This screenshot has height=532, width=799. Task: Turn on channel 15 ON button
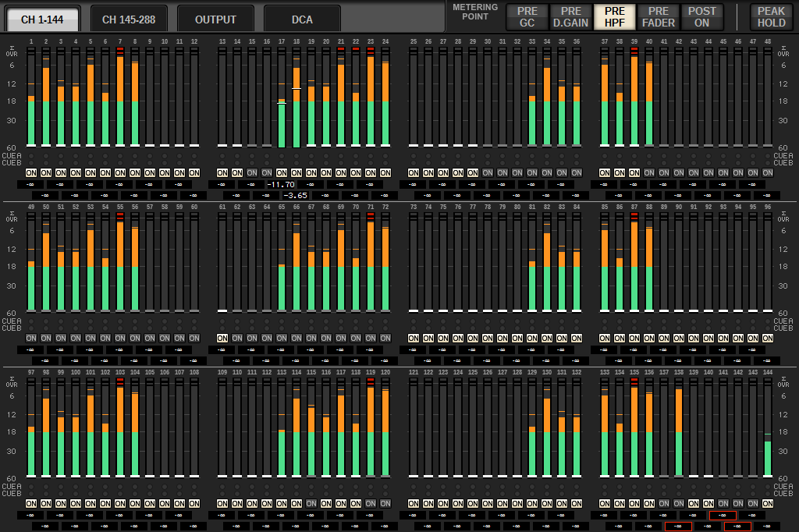pyautogui.click(x=252, y=172)
